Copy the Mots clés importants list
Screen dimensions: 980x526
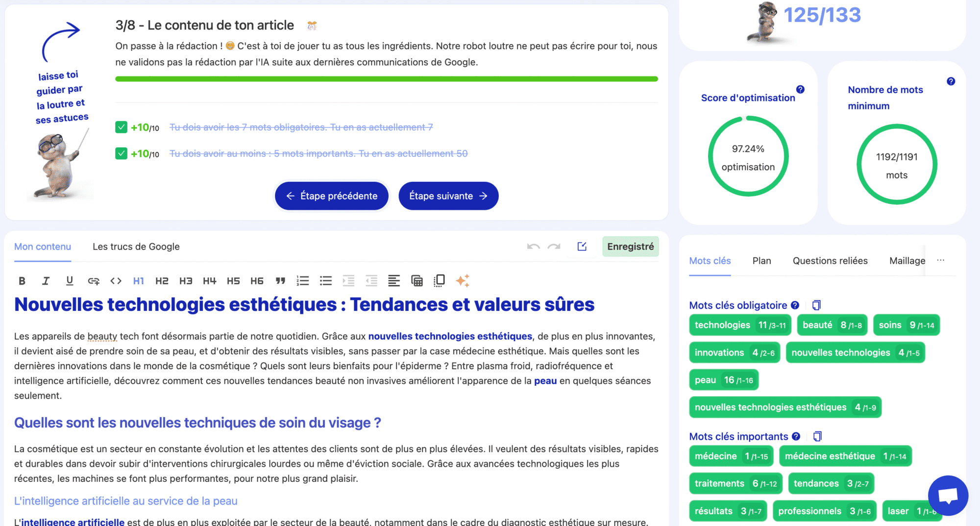(817, 436)
